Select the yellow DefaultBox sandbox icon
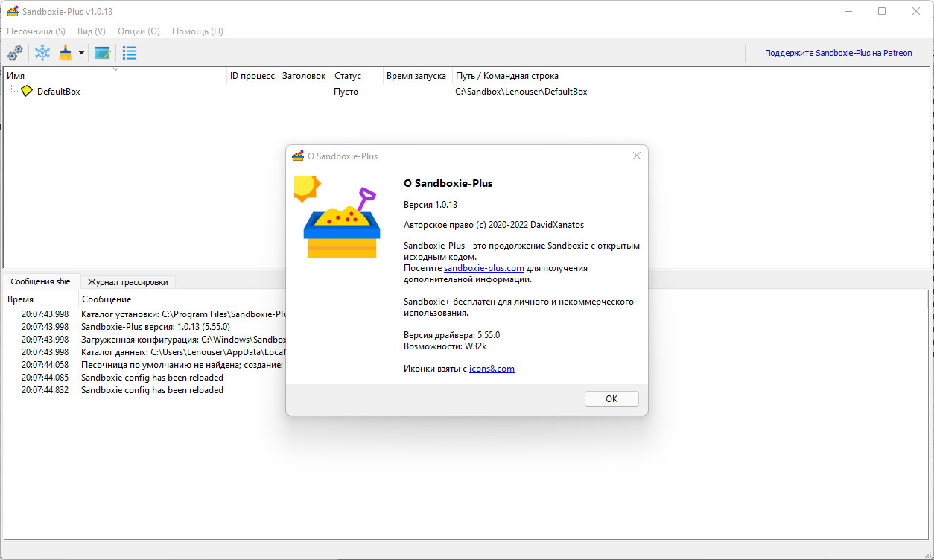934x560 pixels. 27,91
